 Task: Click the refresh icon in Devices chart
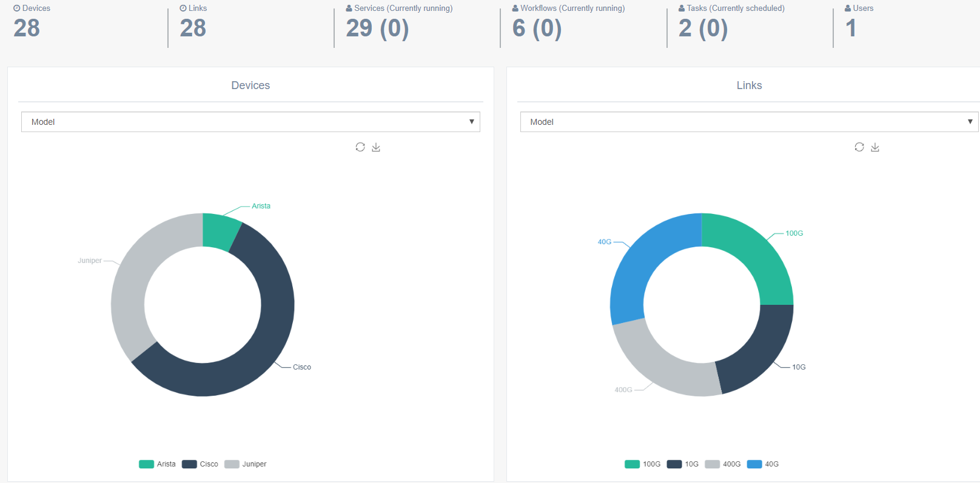(x=360, y=147)
